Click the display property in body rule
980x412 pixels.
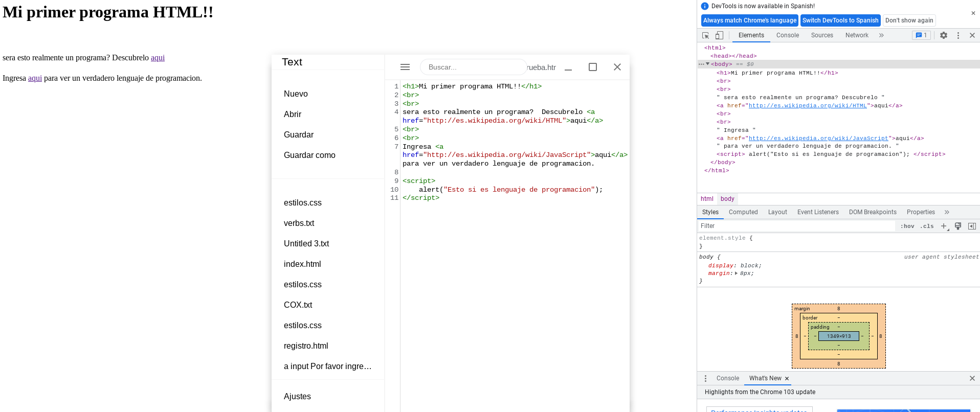(721, 266)
